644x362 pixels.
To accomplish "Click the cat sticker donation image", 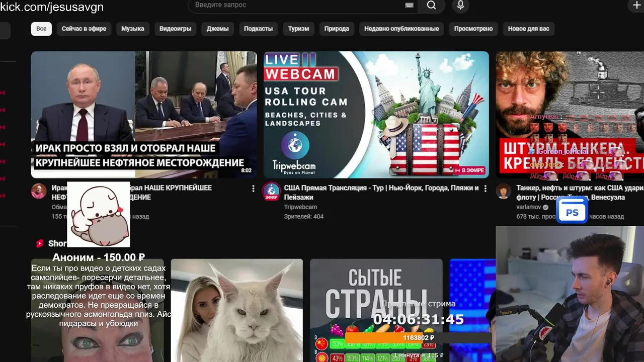I will 99,215.
